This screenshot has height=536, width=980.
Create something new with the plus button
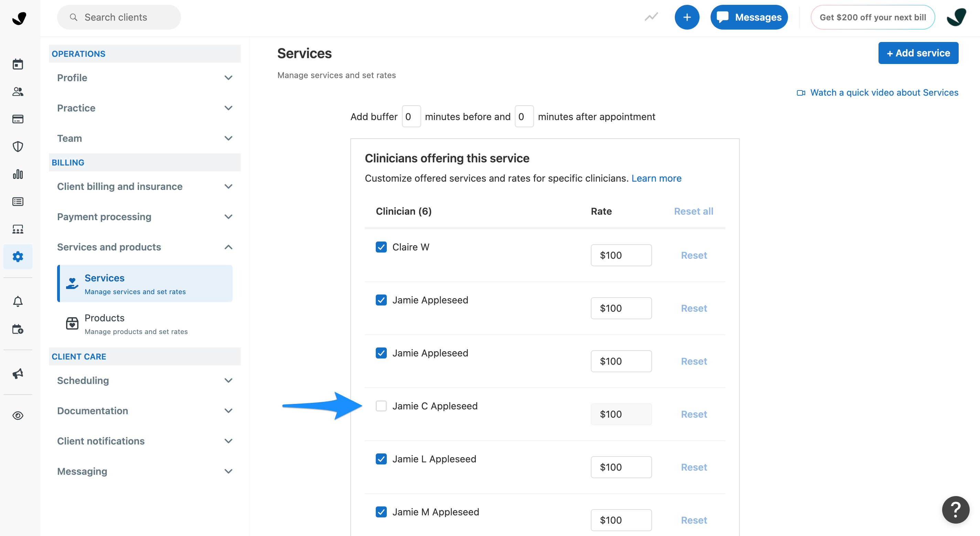tap(687, 17)
